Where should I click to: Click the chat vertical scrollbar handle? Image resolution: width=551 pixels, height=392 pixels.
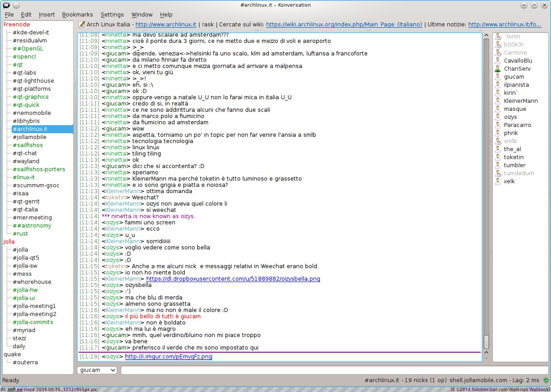tap(486, 342)
